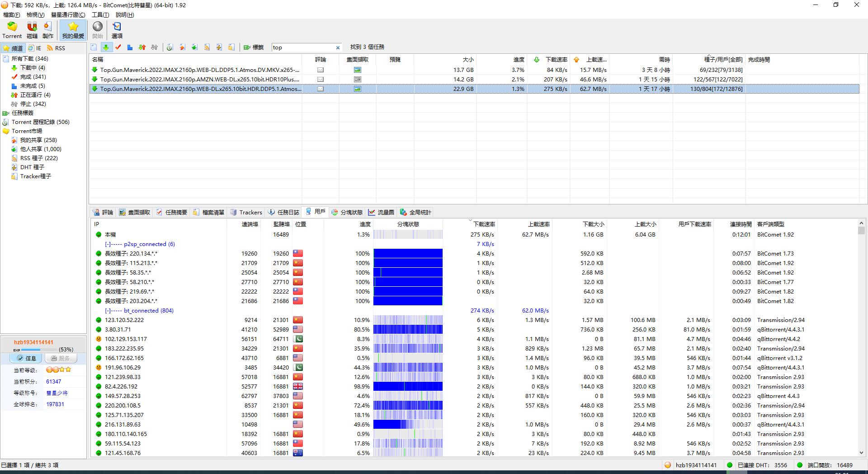Viewport: 868px width, 474px height.
Task: Open the make torrent (製作) tool
Action: 48,30
